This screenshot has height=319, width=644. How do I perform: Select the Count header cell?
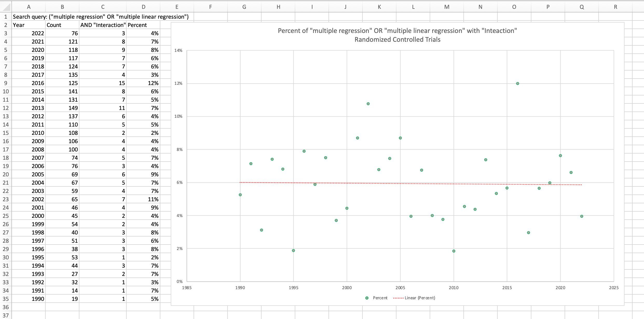(62, 25)
